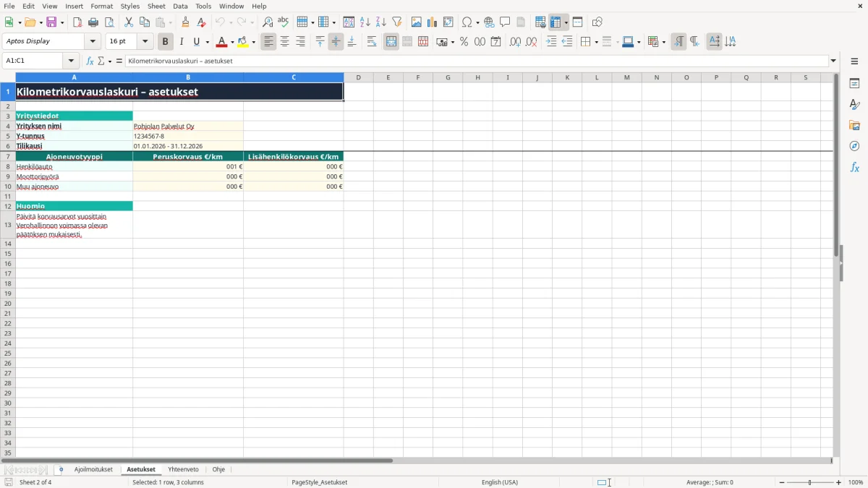Image resolution: width=868 pixels, height=488 pixels.
Task: Activate the Clone Formatting paintbrush
Action: click(x=185, y=22)
